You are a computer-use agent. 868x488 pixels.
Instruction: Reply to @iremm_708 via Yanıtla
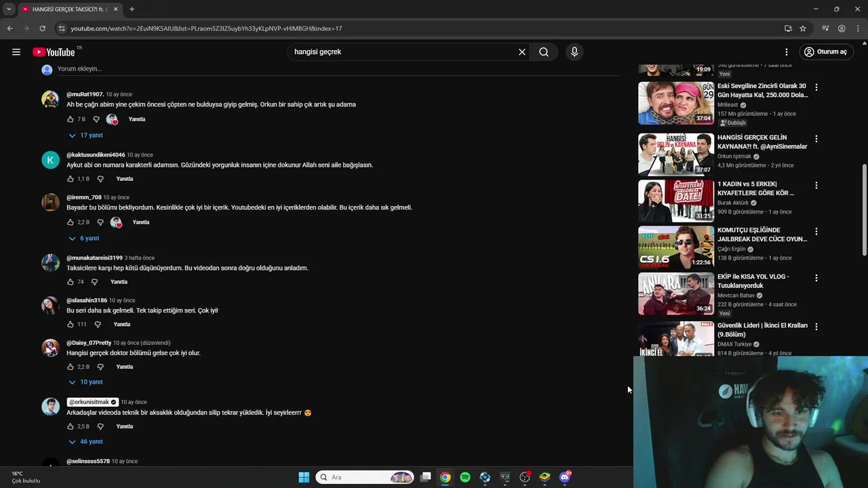[x=141, y=222]
